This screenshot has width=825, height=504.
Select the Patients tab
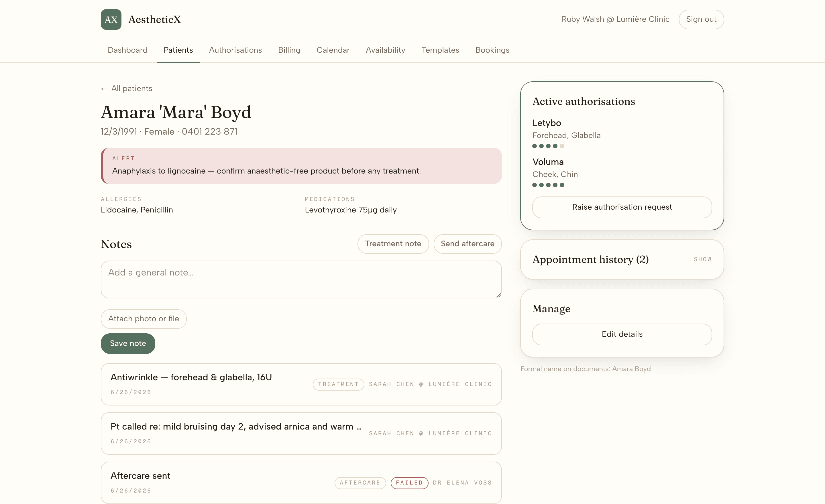(x=178, y=50)
